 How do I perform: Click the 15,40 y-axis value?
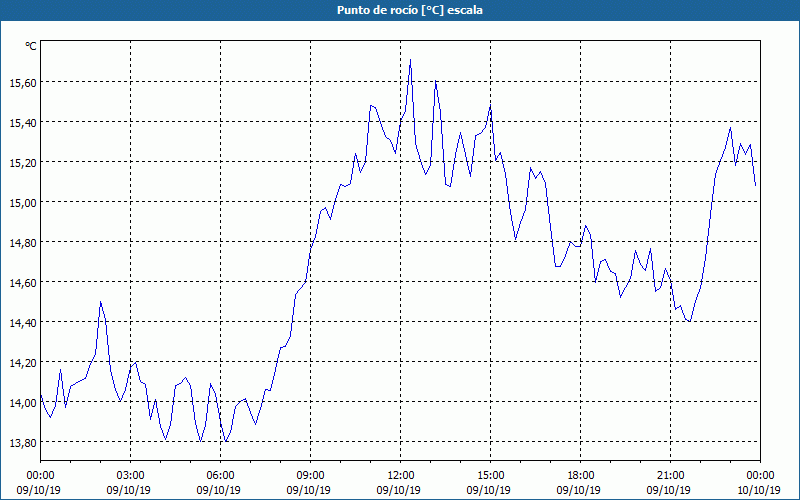point(23,122)
